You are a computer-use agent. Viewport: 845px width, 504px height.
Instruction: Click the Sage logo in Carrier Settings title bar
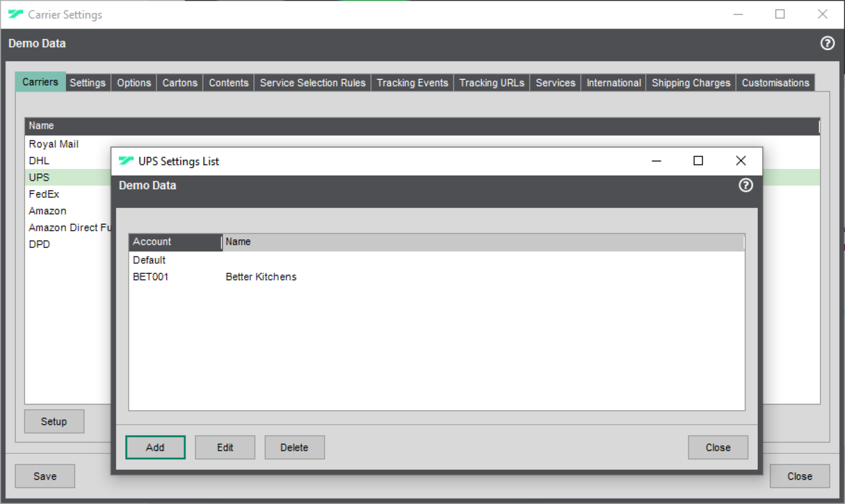pyautogui.click(x=16, y=15)
